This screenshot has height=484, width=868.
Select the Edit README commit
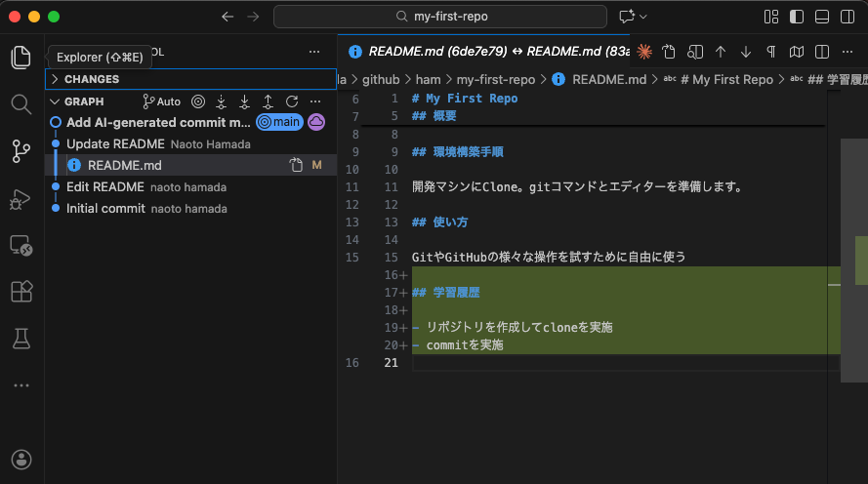coord(191,187)
